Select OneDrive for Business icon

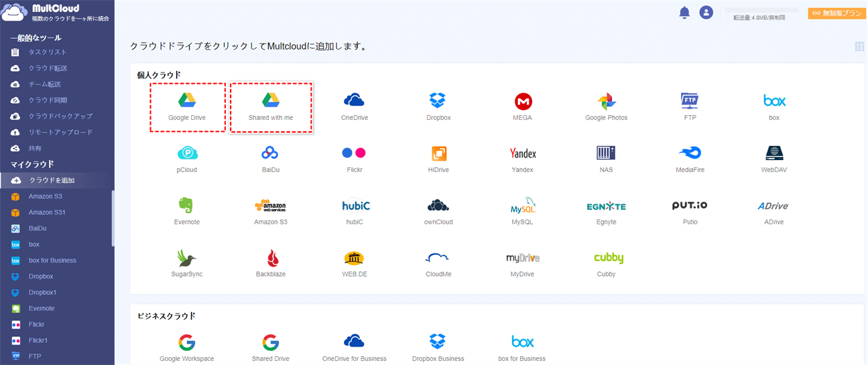tap(355, 348)
